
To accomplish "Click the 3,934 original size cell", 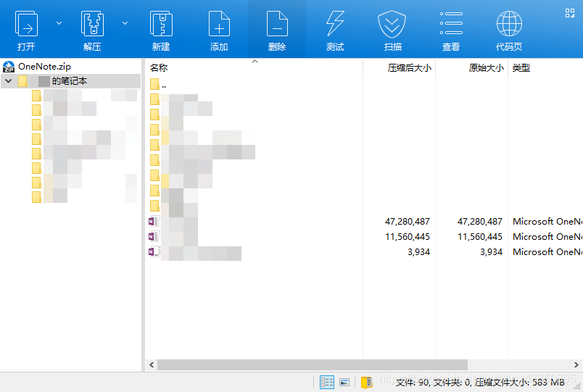I will [x=491, y=252].
